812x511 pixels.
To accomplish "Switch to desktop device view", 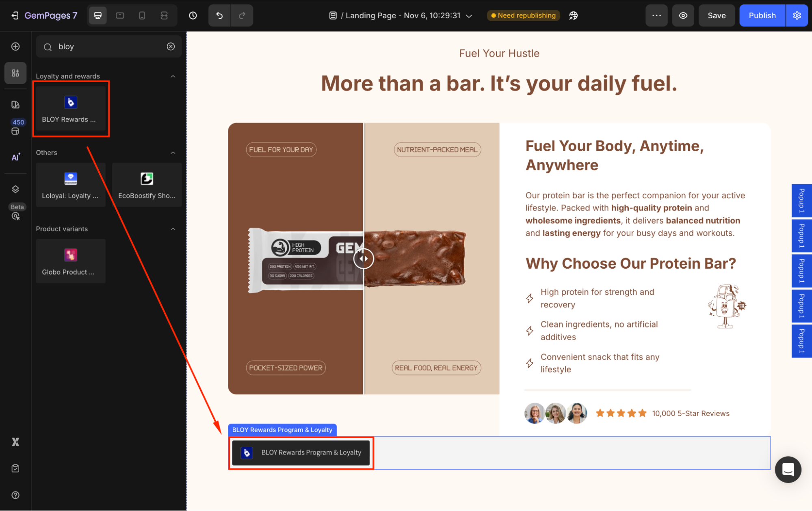I will click(x=98, y=15).
